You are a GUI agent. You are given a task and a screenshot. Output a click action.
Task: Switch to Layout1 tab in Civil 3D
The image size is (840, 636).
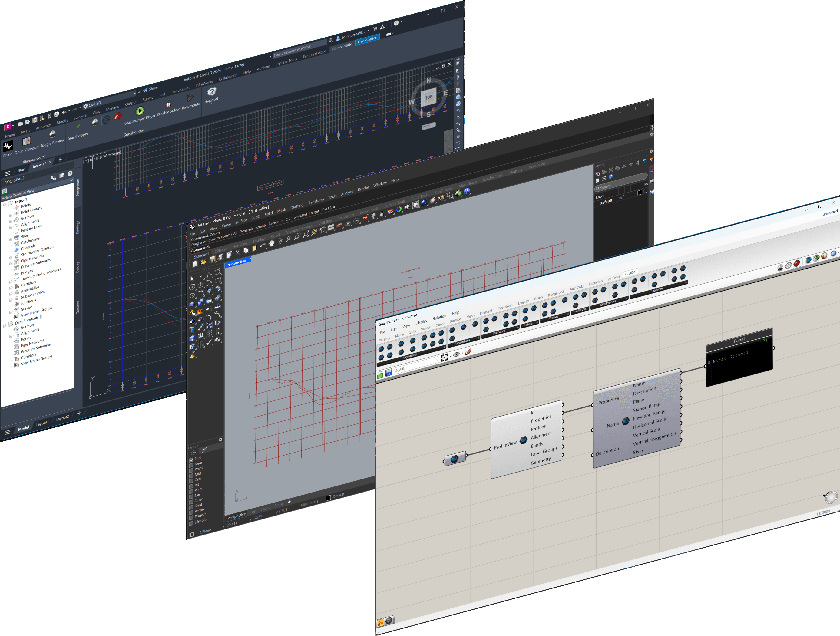click(42, 423)
